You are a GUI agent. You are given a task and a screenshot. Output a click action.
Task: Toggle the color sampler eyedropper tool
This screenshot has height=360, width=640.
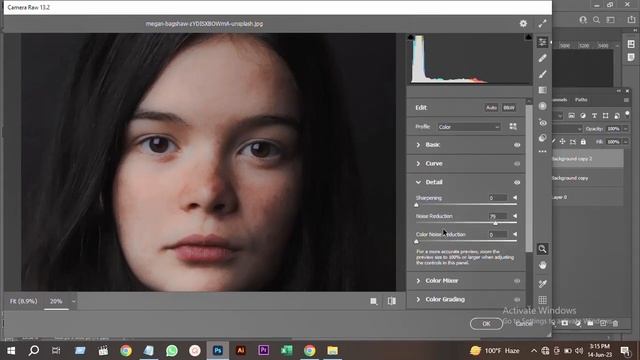tap(542, 283)
